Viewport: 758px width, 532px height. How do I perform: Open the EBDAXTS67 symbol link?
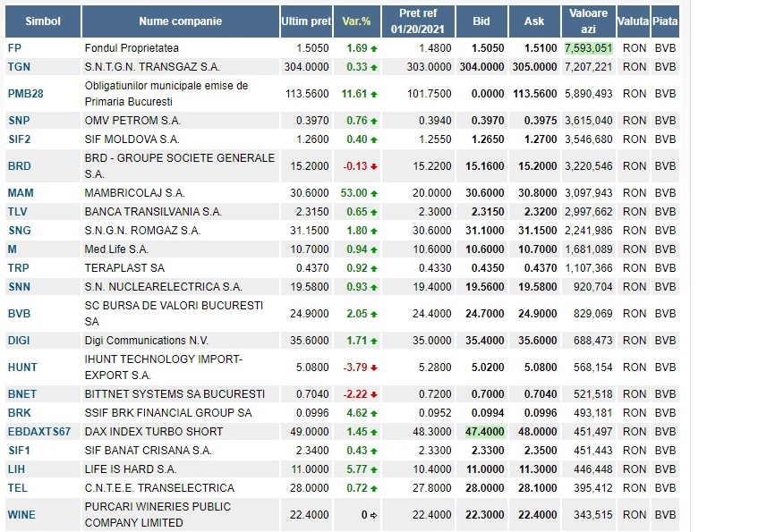click(x=39, y=432)
